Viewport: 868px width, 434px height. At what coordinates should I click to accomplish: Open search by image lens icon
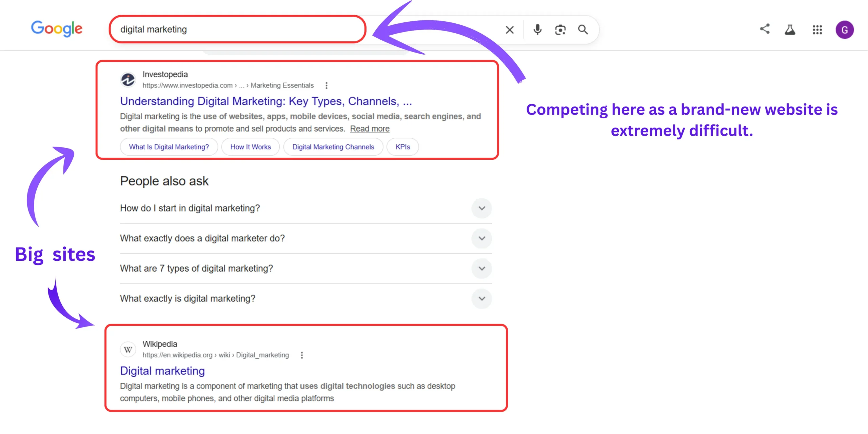(x=560, y=30)
